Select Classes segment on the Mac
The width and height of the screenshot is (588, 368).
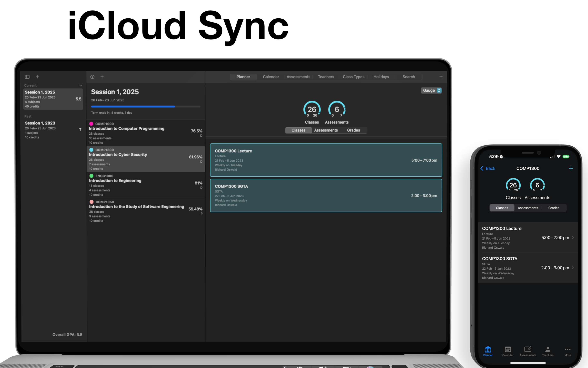click(298, 130)
